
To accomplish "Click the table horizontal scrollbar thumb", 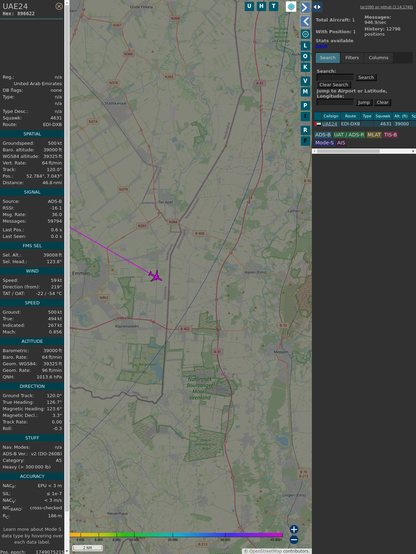I will (348, 151).
